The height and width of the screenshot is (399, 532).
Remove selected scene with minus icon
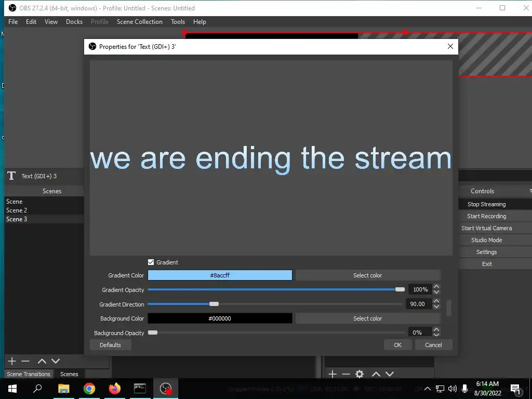[25, 361]
